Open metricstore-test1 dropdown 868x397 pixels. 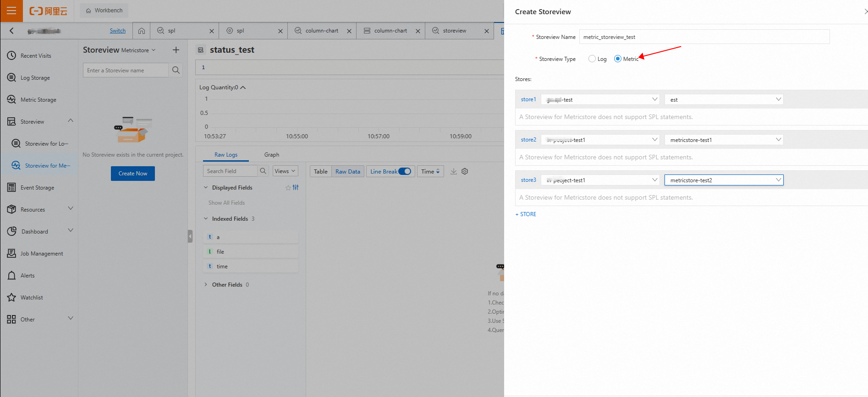[724, 140]
